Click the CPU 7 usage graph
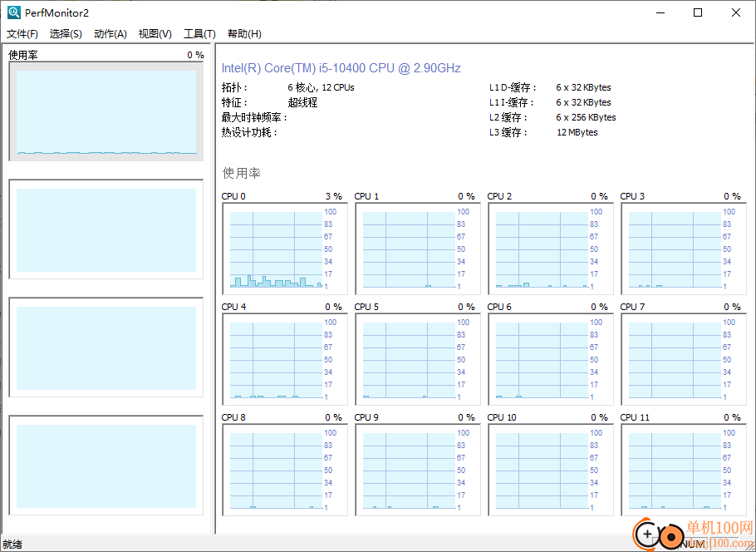Image resolution: width=756 pixels, height=552 pixels. click(x=684, y=359)
